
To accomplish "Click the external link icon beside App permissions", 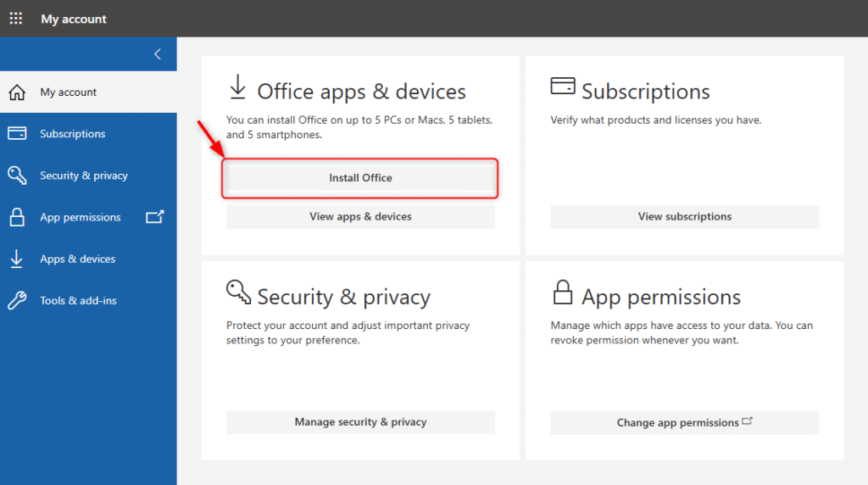I will point(154,216).
